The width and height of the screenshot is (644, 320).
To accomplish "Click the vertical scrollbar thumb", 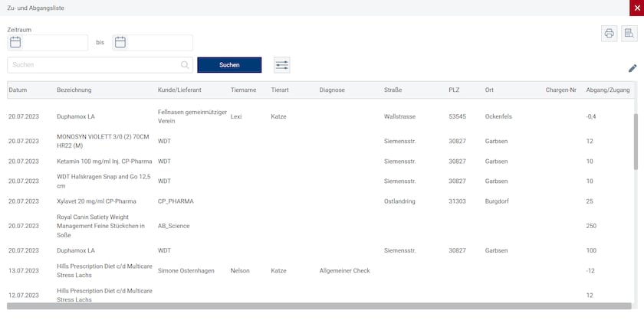I will 636,142.
